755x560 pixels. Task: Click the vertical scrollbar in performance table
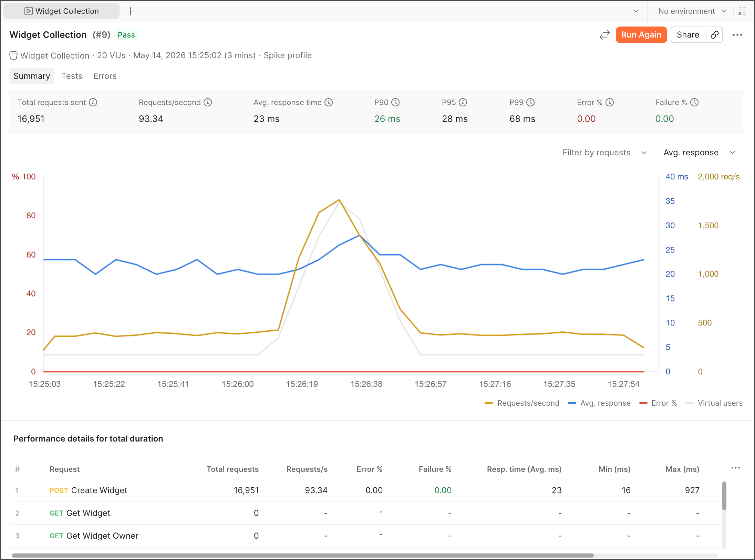pos(724,496)
